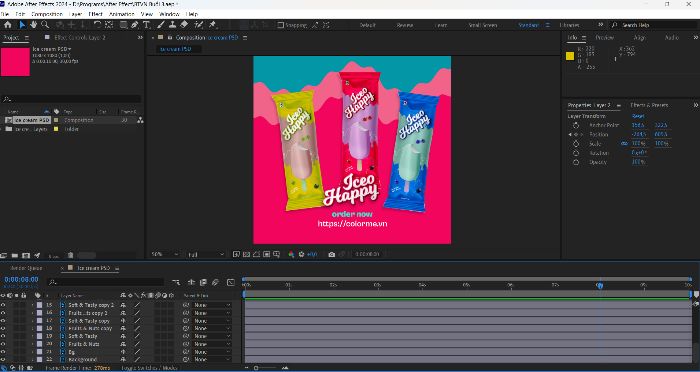Toggle Scale stopwatch in Properties panel
700x372 pixels.
tap(575, 144)
